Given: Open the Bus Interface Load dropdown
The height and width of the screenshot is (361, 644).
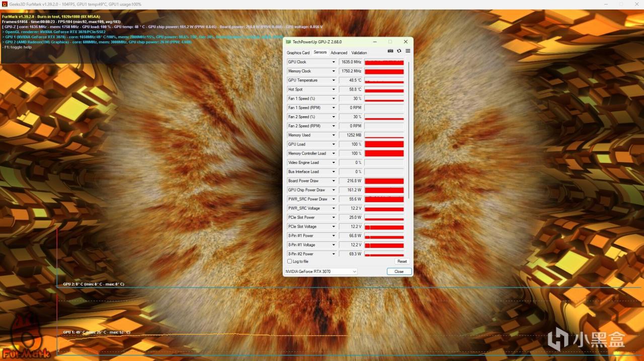Looking at the screenshot, I should pyautogui.click(x=333, y=172).
